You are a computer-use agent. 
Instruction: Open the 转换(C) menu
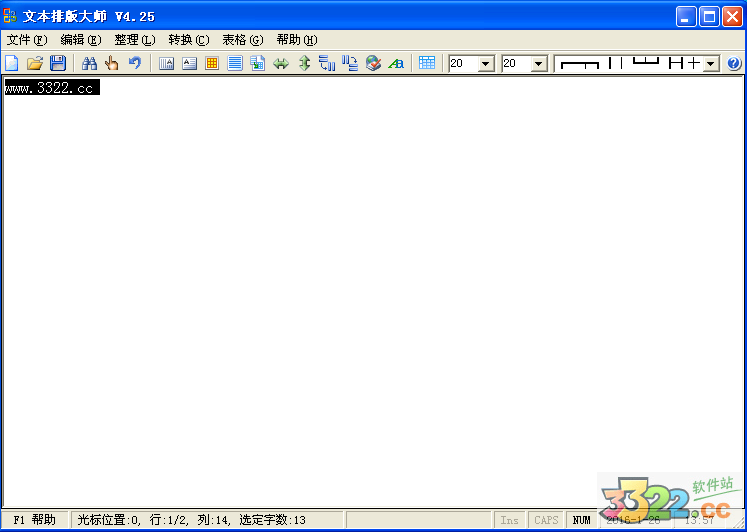(189, 40)
